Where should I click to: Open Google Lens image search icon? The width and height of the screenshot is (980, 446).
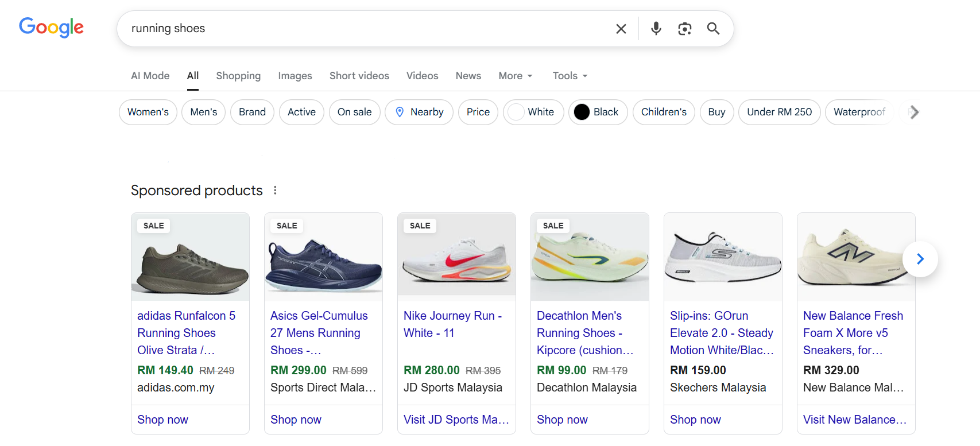coord(684,29)
